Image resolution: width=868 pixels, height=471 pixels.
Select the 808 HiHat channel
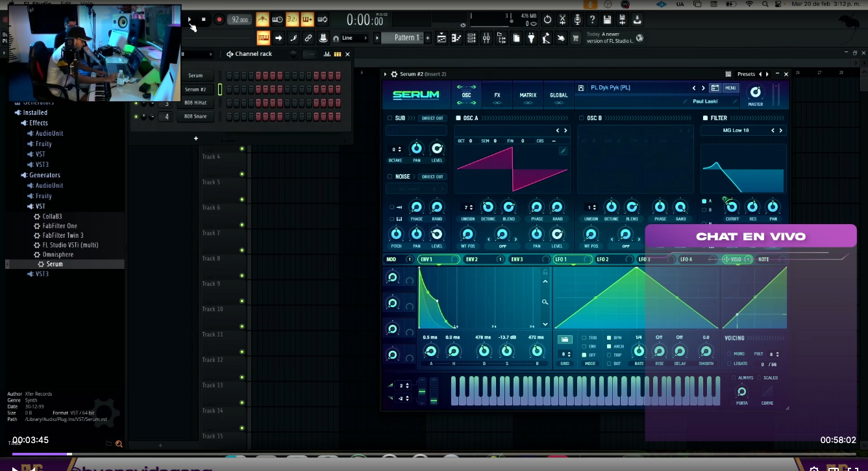pos(195,103)
